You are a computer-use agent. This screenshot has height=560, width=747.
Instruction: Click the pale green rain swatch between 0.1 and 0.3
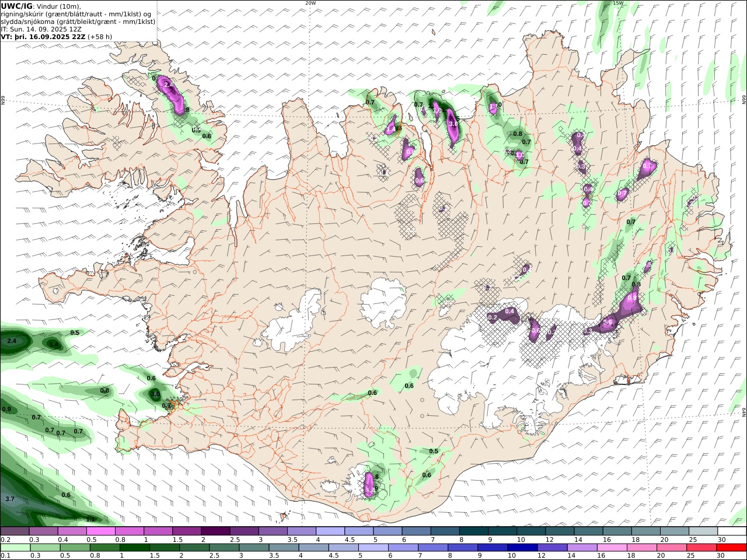tap(16, 548)
